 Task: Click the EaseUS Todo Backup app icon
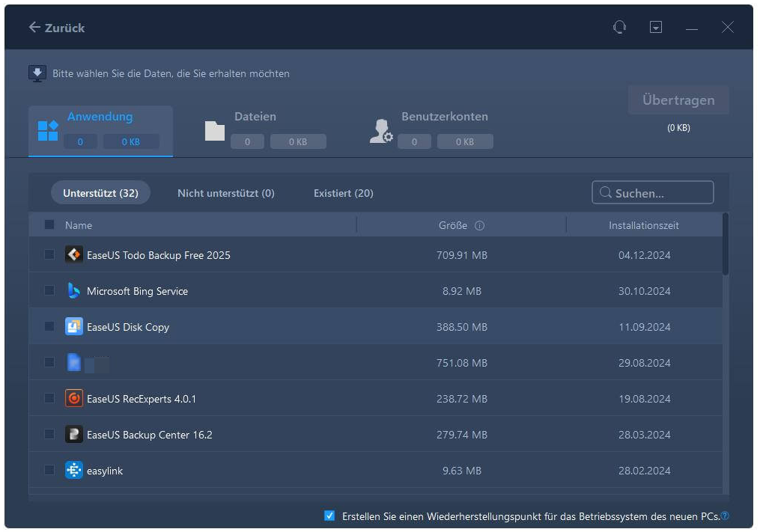73,254
